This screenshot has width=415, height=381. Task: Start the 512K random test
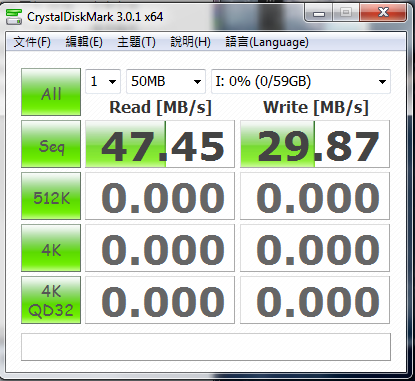point(51,196)
